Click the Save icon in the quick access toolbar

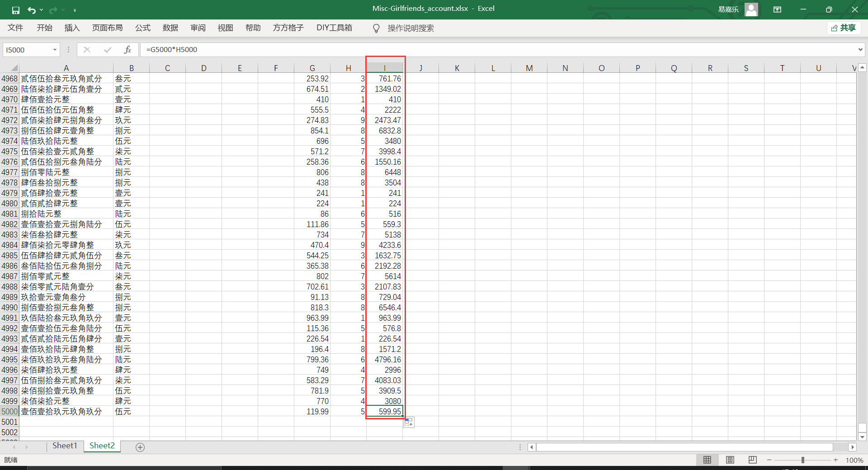coord(16,10)
